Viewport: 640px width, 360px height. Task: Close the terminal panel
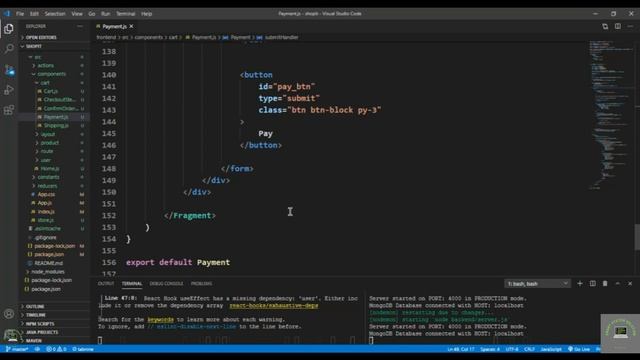tap(630, 283)
